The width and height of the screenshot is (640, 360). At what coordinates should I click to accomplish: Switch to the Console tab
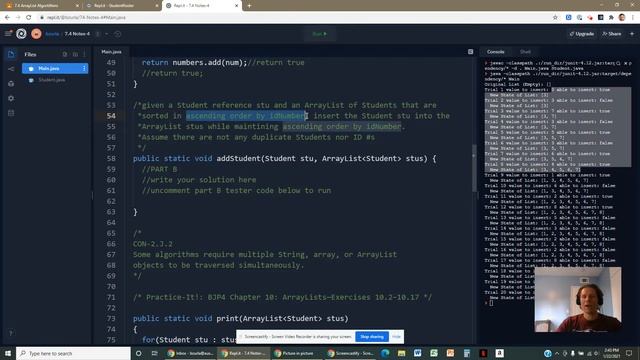coord(496,52)
